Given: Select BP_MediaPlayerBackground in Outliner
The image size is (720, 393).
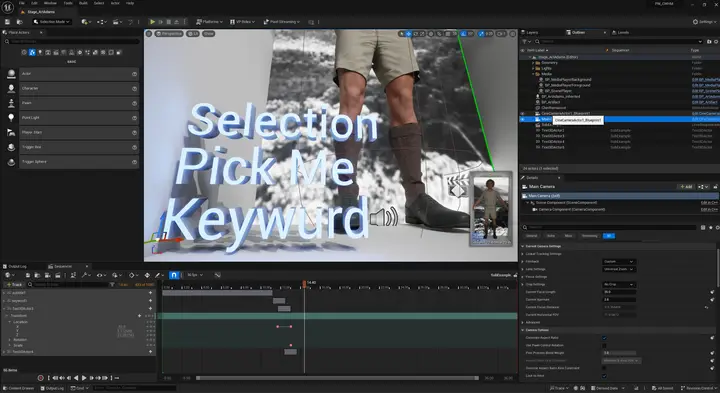Looking at the screenshot, I should coord(568,79).
